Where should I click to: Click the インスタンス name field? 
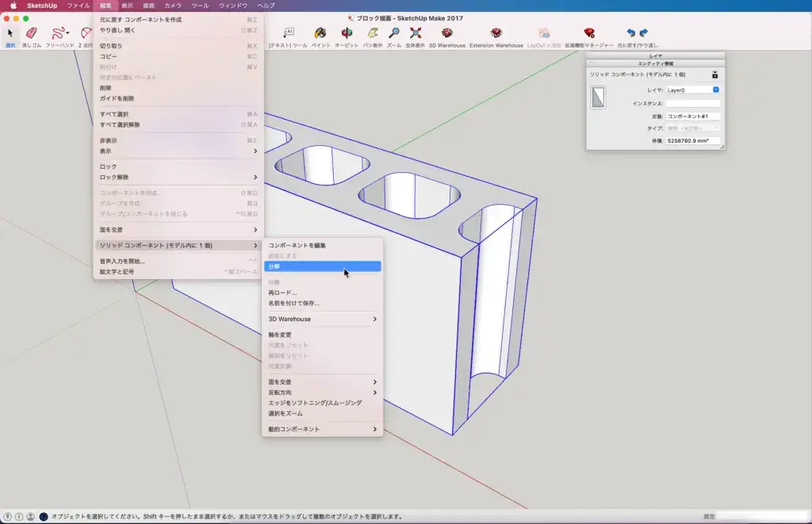(692, 103)
